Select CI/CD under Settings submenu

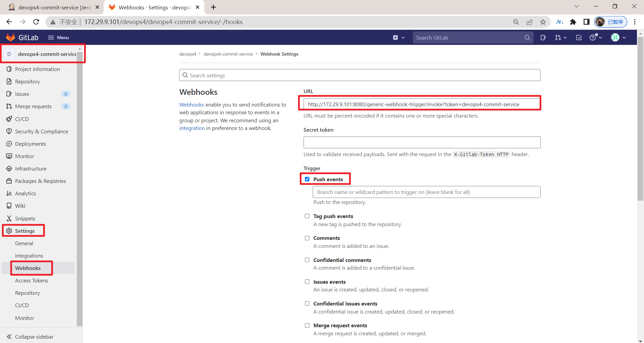click(22, 305)
